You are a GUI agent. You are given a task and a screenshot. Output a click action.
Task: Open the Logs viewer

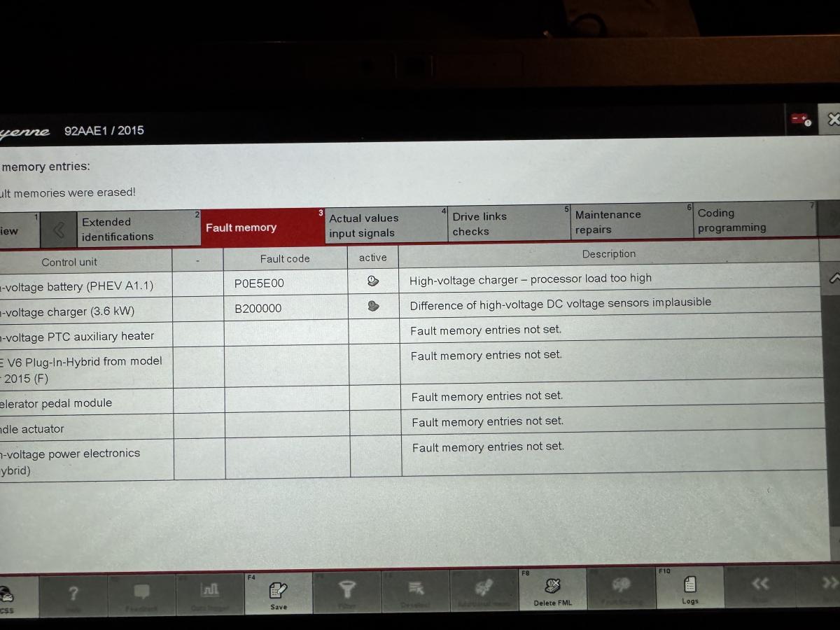pyautogui.click(x=689, y=589)
